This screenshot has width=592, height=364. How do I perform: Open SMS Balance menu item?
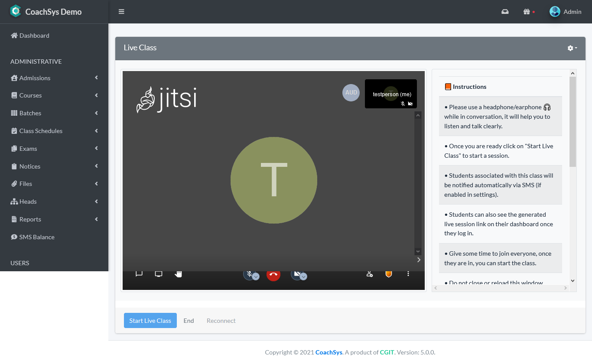(x=37, y=237)
